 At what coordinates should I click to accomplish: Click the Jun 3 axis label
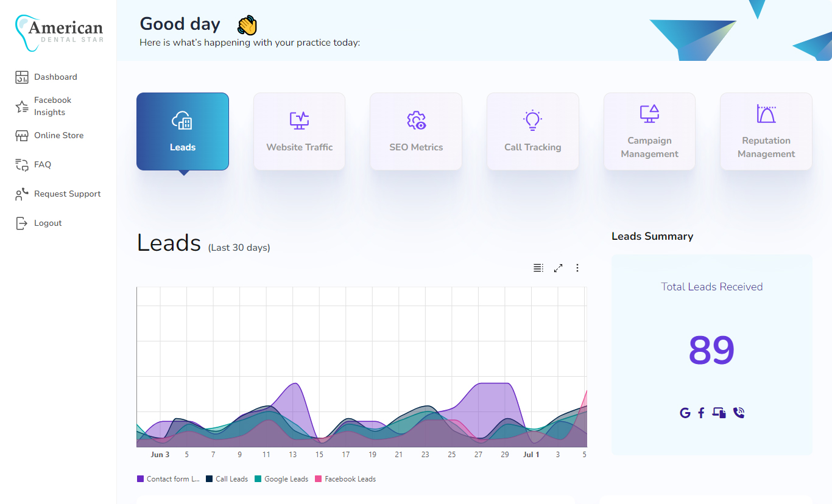160,455
